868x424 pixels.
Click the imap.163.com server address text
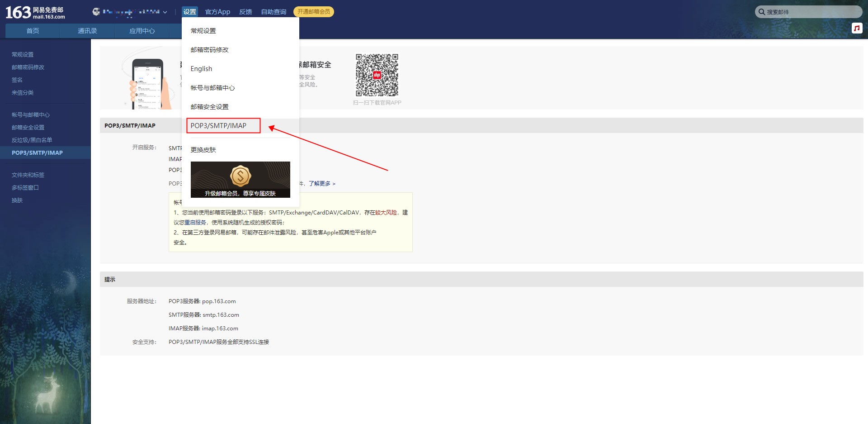(x=220, y=328)
